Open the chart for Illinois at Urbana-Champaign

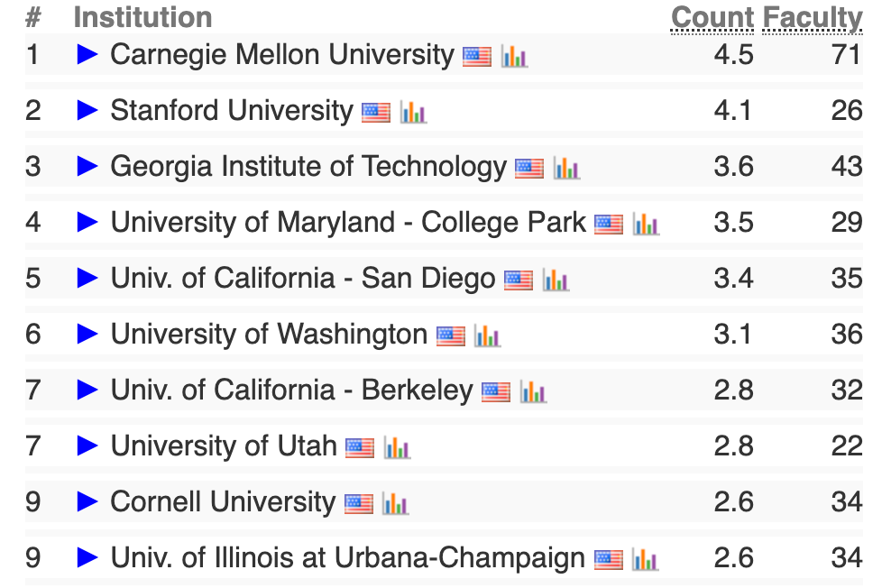(645, 559)
